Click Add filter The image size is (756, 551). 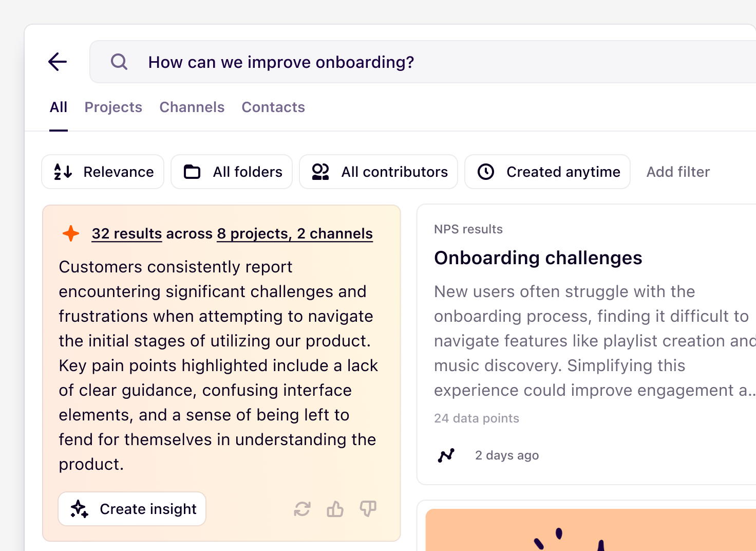click(678, 172)
